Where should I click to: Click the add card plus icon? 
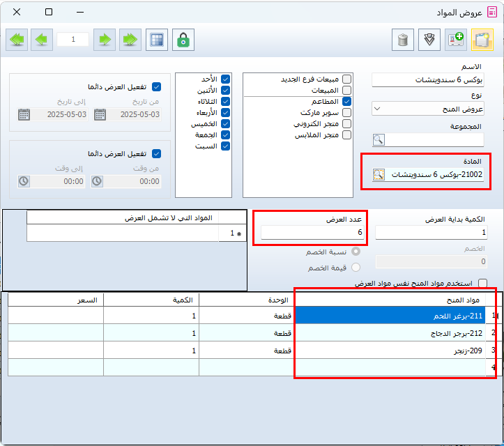point(456,40)
